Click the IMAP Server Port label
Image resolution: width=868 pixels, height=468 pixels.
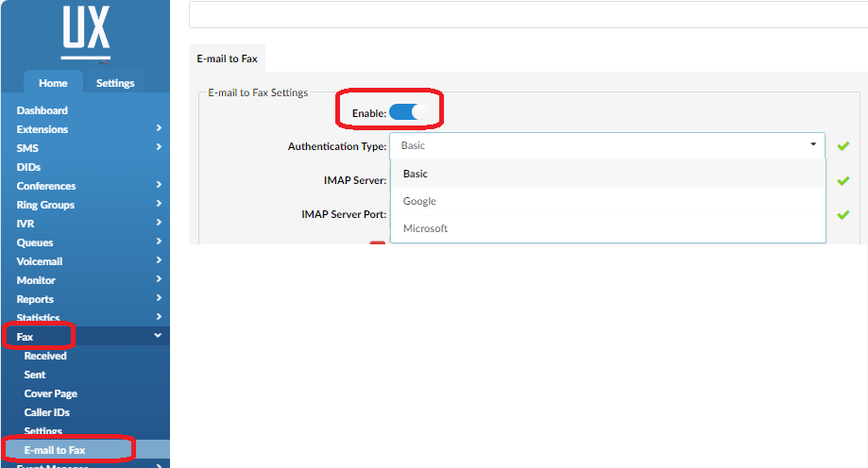(345, 214)
